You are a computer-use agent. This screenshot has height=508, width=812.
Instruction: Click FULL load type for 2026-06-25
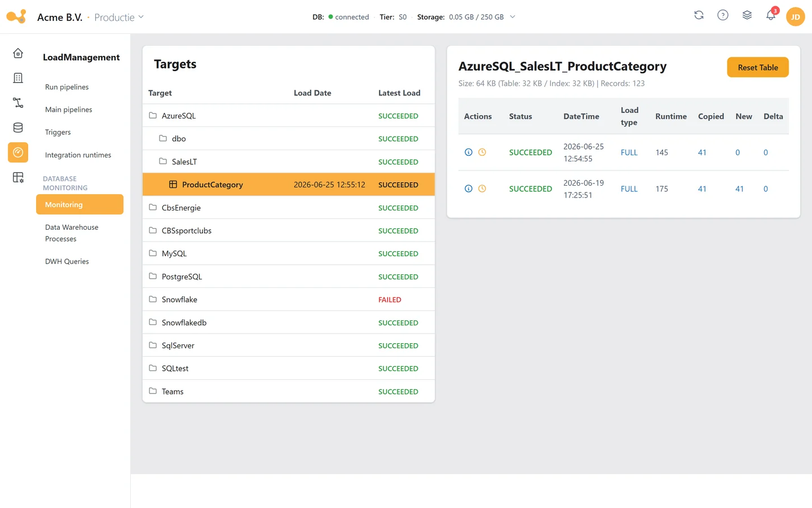pos(629,152)
